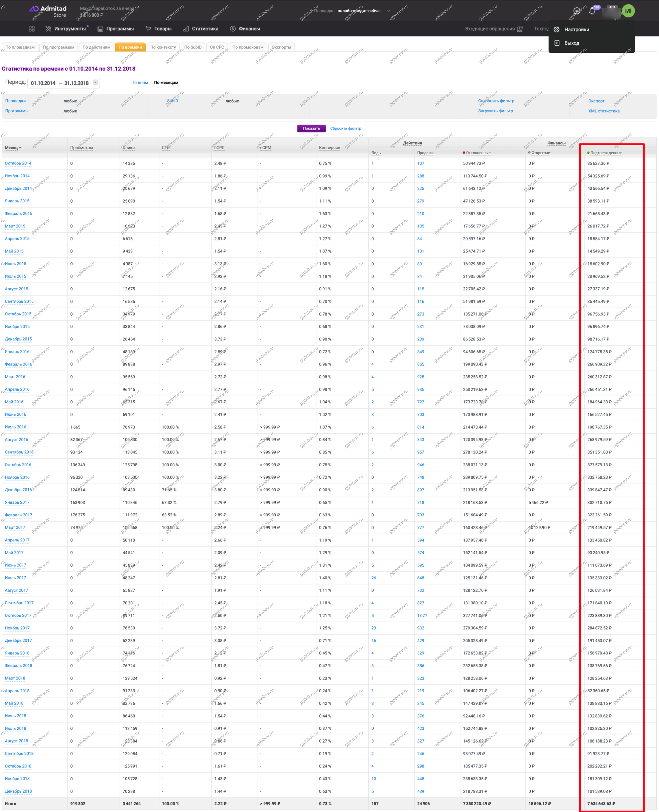This screenshot has height=812, width=659.
Task: Open the period date range dropdown
Action: click(96, 82)
